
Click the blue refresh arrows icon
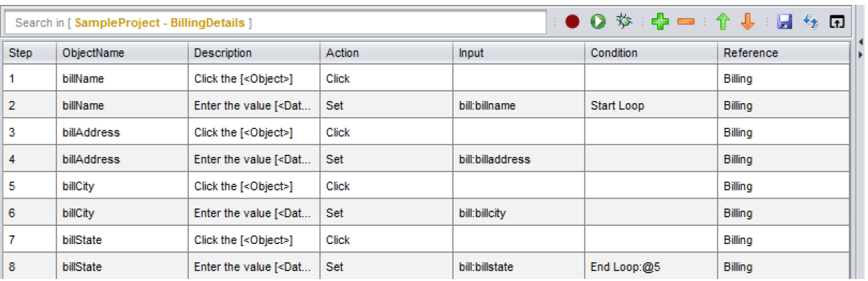coord(810,22)
